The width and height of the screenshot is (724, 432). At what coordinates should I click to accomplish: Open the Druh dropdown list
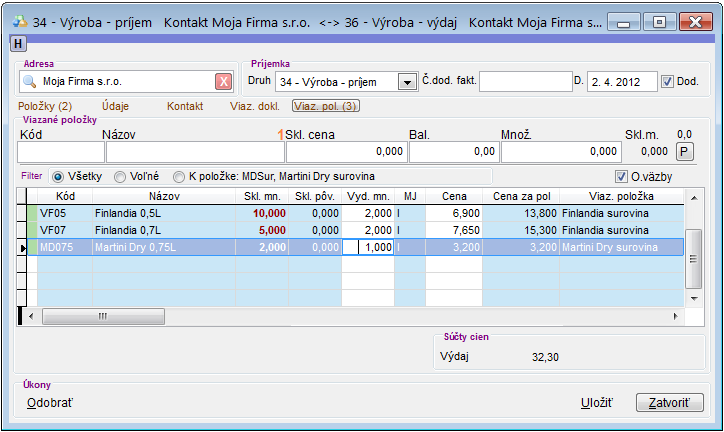click(407, 82)
